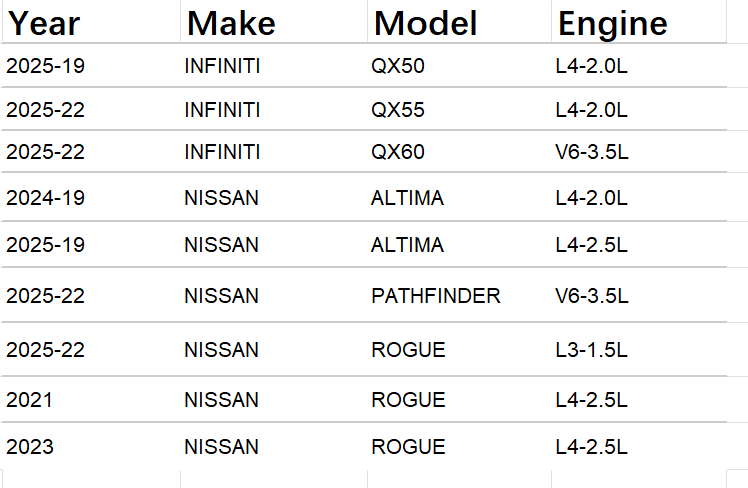This screenshot has height=488, width=748.
Task: Select the QX60 model cell
Action: click(397, 152)
